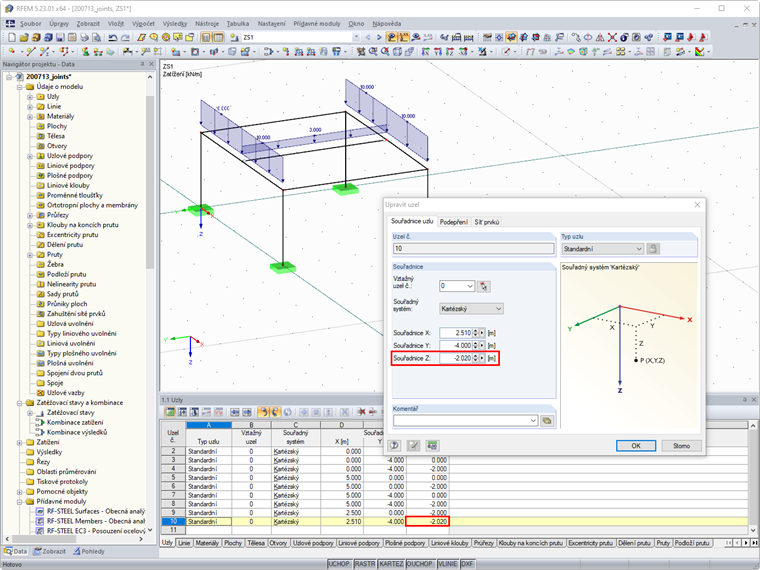This screenshot has height=570, width=760.
Task: Open the Výpočet menu
Action: click(143, 23)
